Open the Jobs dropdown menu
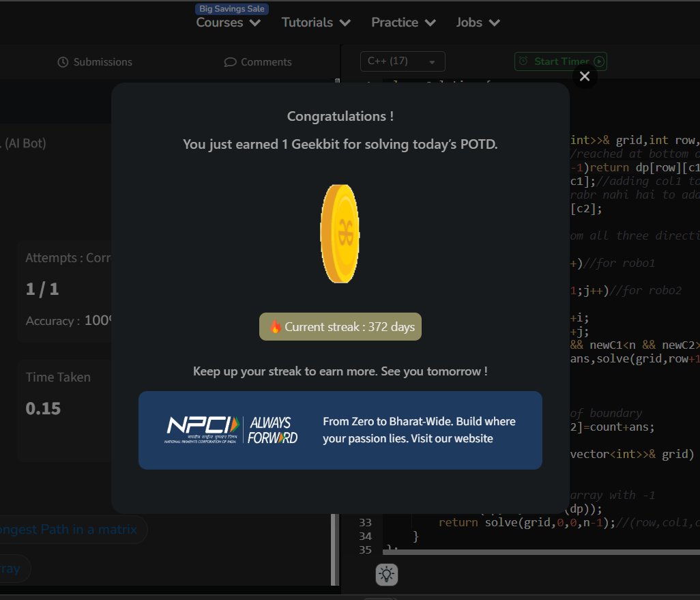Image resolution: width=700 pixels, height=600 pixels. click(478, 23)
